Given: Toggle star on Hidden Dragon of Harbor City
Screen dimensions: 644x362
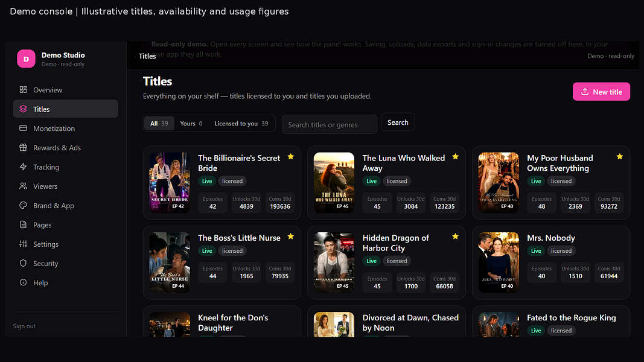Looking at the screenshot, I should [x=455, y=237].
